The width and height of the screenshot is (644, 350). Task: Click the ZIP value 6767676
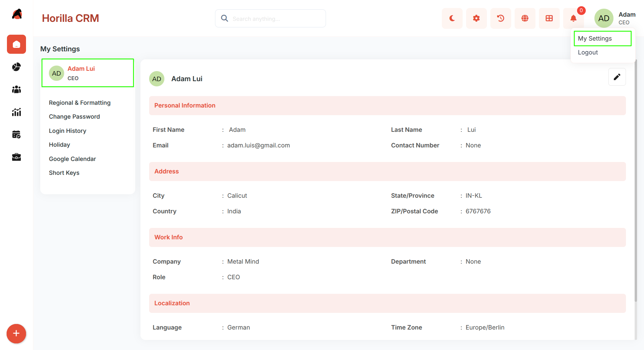[478, 211]
